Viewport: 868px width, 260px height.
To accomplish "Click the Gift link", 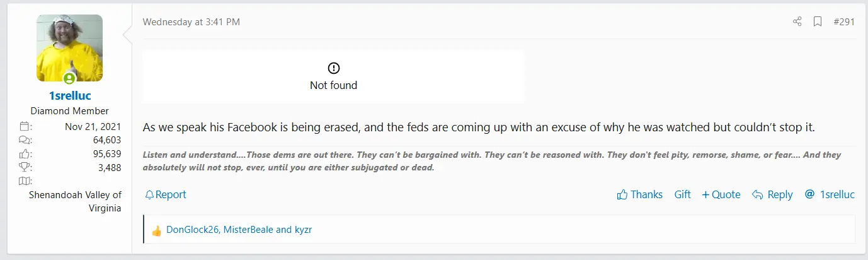I will (x=682, y=194).
